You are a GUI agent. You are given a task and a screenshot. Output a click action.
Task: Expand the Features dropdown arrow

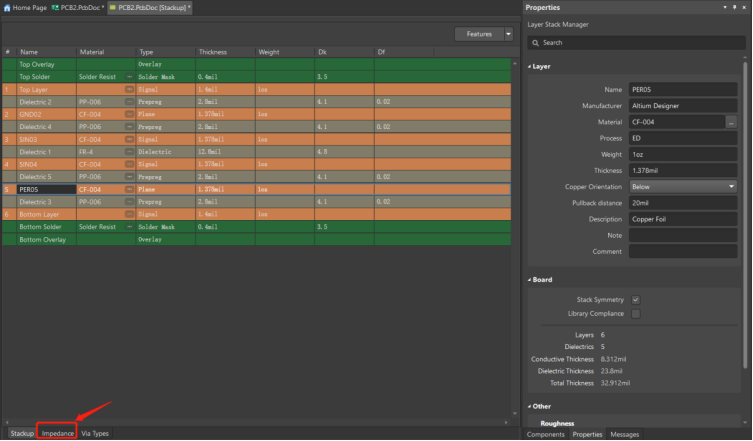(508, 34)
